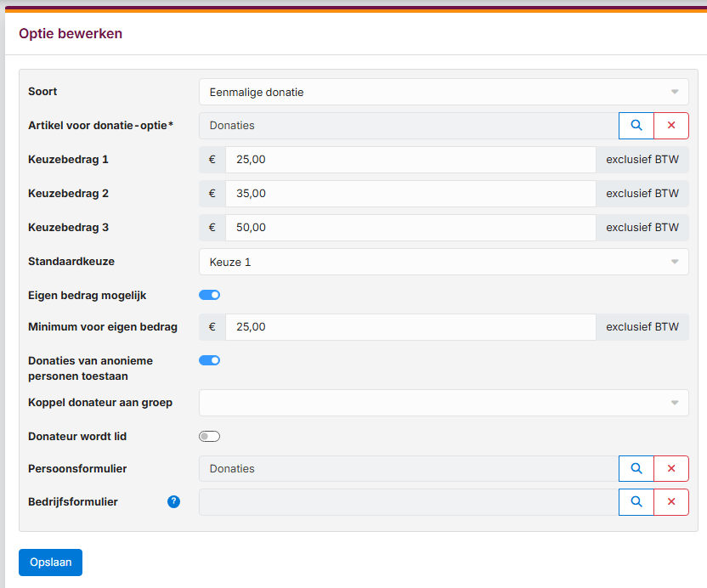Turn off anonymous donations toggle
Image resolution: width=707 pixels, height=588 pixels.
tap(209, 360)
